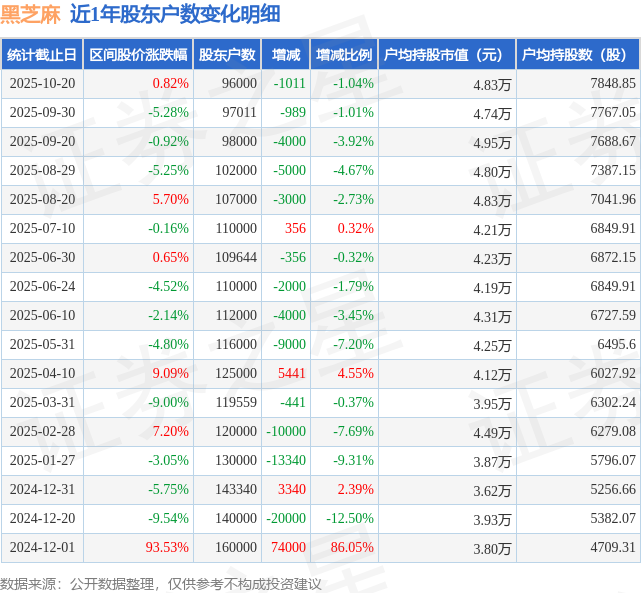This screenshot has width=641, height=593.
Task: Click the date cell 2025-06-24
Action: click(x=43, y=286)
